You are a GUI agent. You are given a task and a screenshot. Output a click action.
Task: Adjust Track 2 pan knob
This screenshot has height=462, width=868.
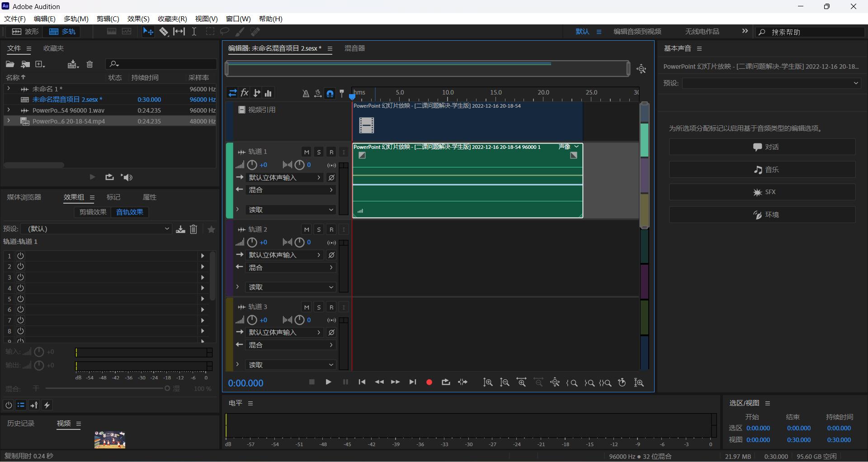tap(299, 243)
